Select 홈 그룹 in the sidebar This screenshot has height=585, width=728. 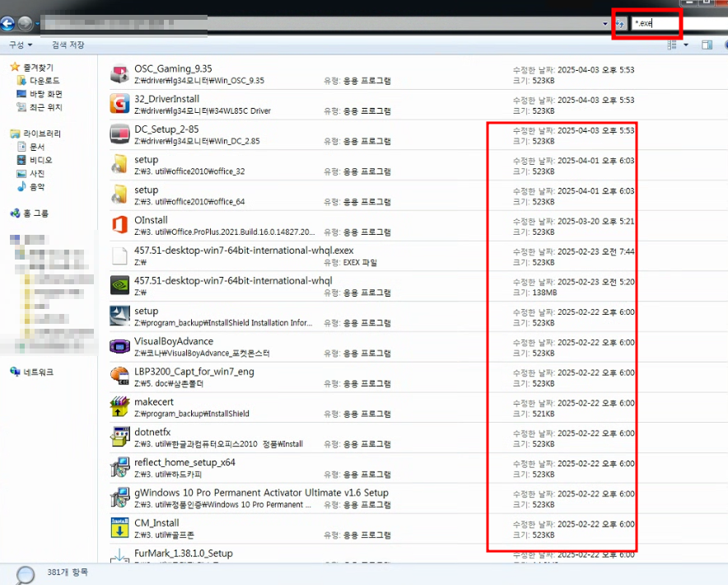[35, 213]
